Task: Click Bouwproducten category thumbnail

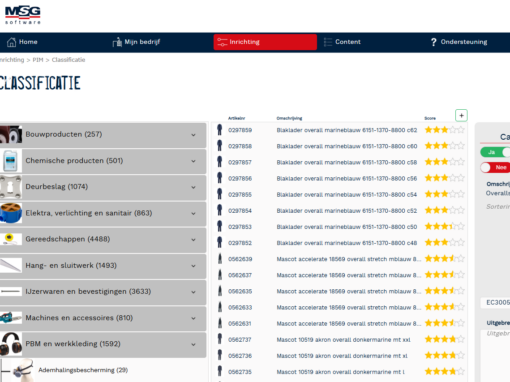Action: tap(11, 134)
